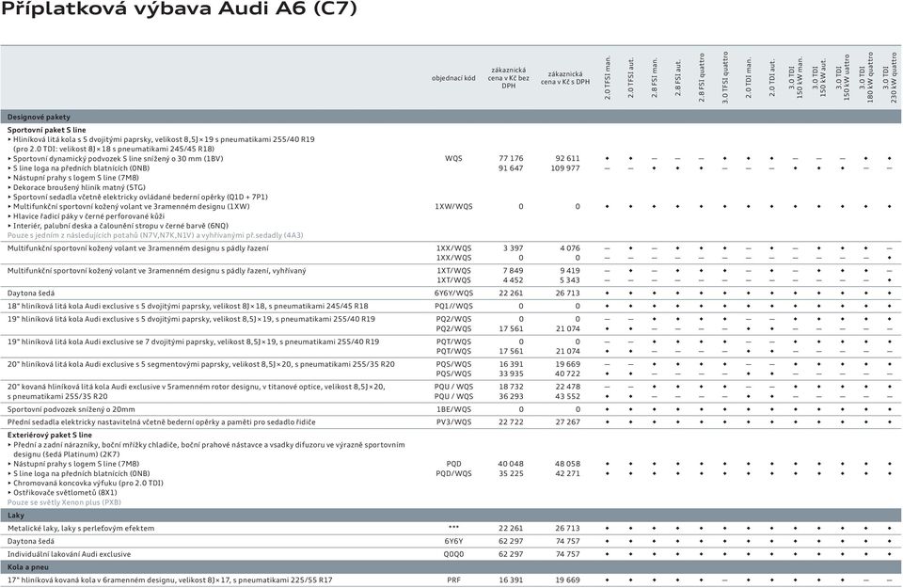Select "Individuální lakování Audi exclusive" row label
The height and width of the screenshot is (588, 903).
(x=69, y=554)
